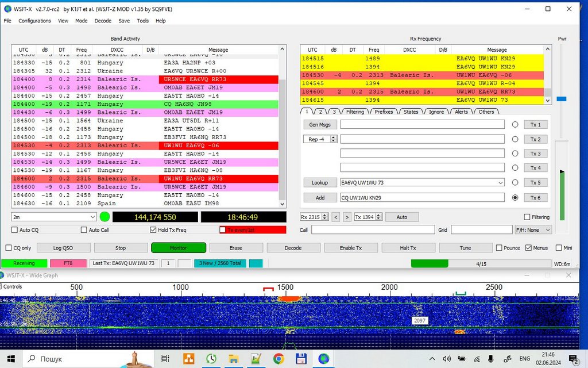Switch to the Prefixes tab
588x368 pixels.
click(x=384, y=112)
